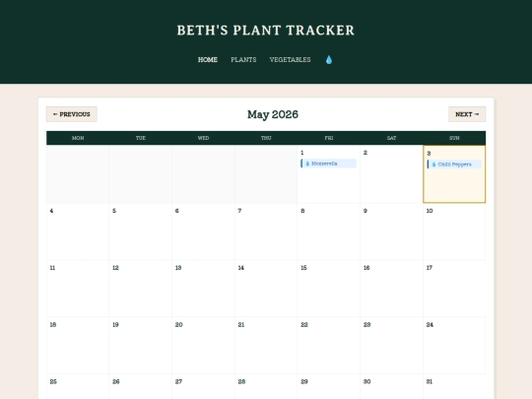The image size is (532, 399).
Task: Open the Vegetables nav link
Action: pyautogui.click(x=290, y=60)
